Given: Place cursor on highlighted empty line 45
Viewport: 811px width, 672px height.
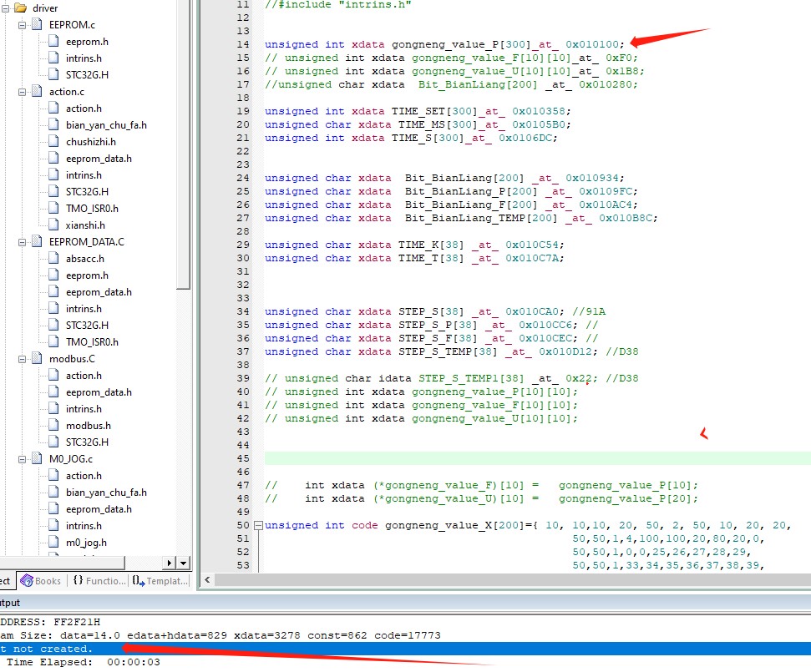Looking at the screenshot, I should (537, 458).
